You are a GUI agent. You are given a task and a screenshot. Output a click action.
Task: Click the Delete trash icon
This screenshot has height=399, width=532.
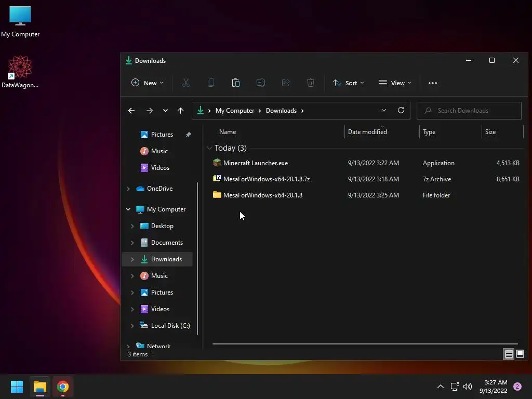point(311,83)
